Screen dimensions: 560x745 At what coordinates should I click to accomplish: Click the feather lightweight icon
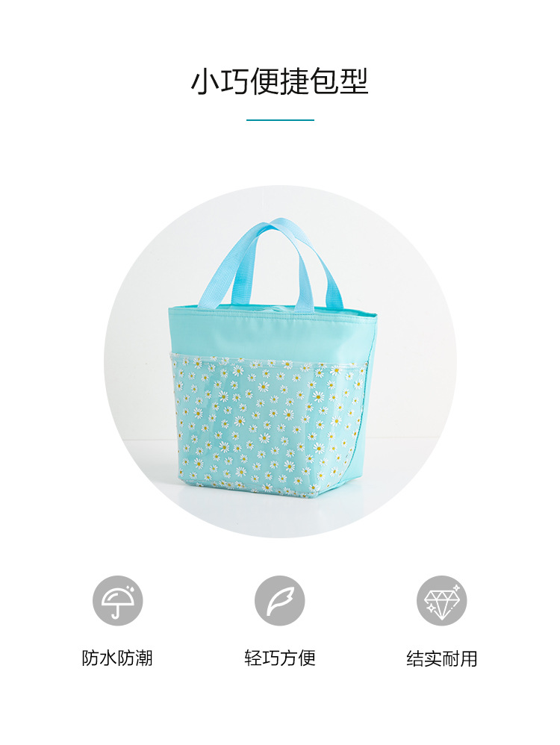pos(279,601)
